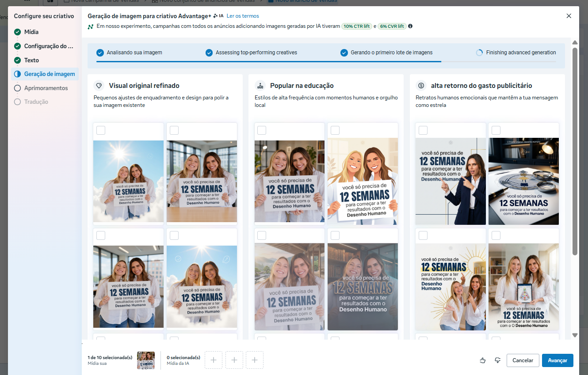This screenshot has width=588, height=375.
Task: Click the dollar icon beside "alta retorno do gasto publicitário"
Action: point(421,86)
